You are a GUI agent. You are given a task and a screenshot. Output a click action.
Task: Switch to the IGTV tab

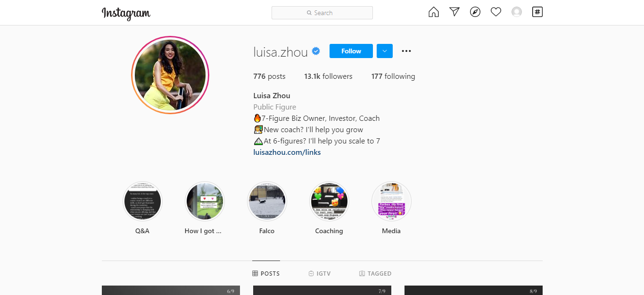[320, 273]
